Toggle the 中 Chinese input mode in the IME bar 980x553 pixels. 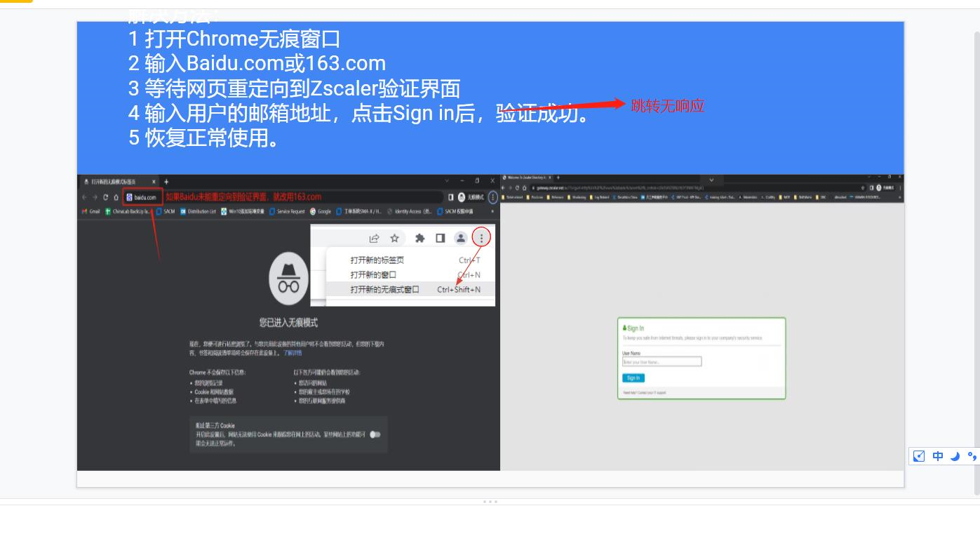(x=938, y=456)
